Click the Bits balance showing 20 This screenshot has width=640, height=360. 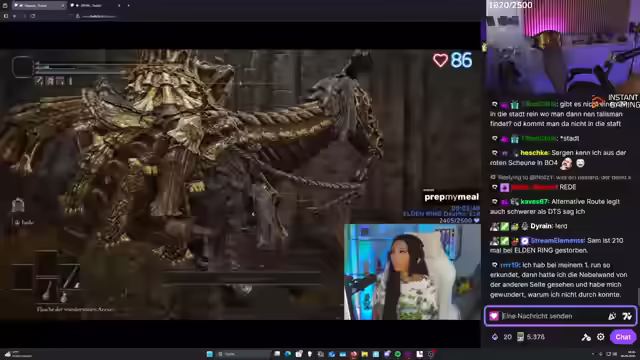(502, 337)
